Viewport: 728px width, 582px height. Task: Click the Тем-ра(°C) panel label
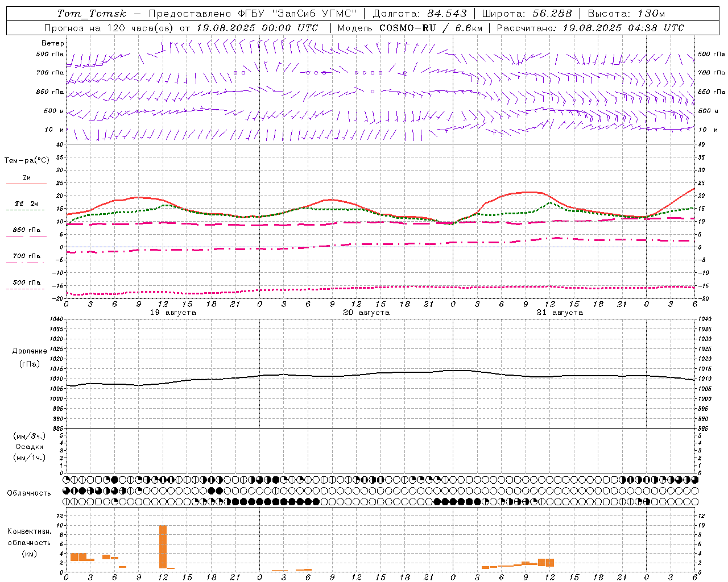coord(27,161)
